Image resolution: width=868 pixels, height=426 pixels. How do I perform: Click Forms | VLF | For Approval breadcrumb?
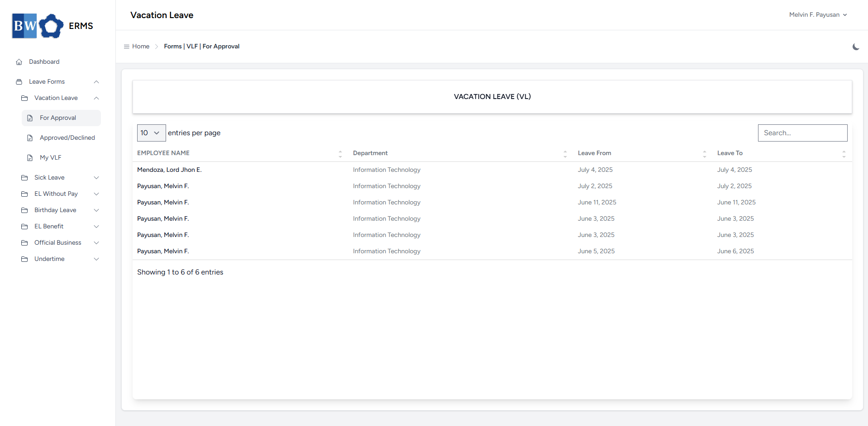click(x=201, y=47)
